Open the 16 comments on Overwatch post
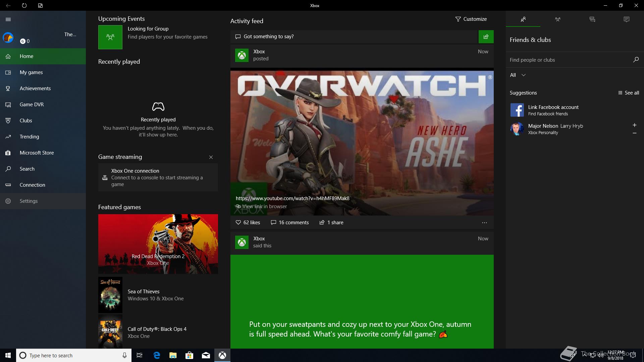 290,223
